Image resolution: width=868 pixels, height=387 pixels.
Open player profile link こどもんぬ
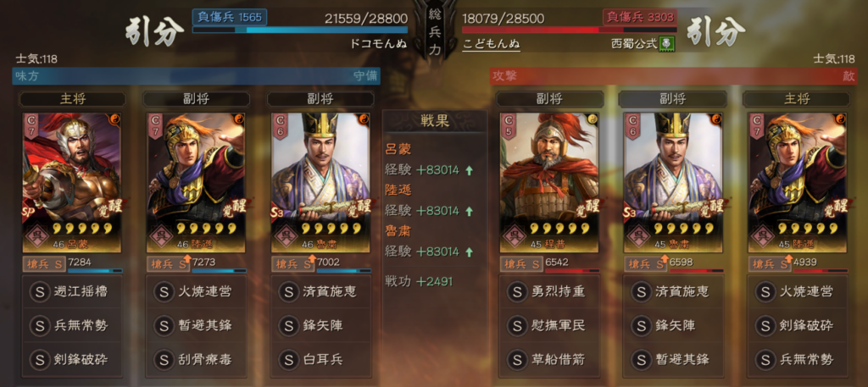point(491,44)
